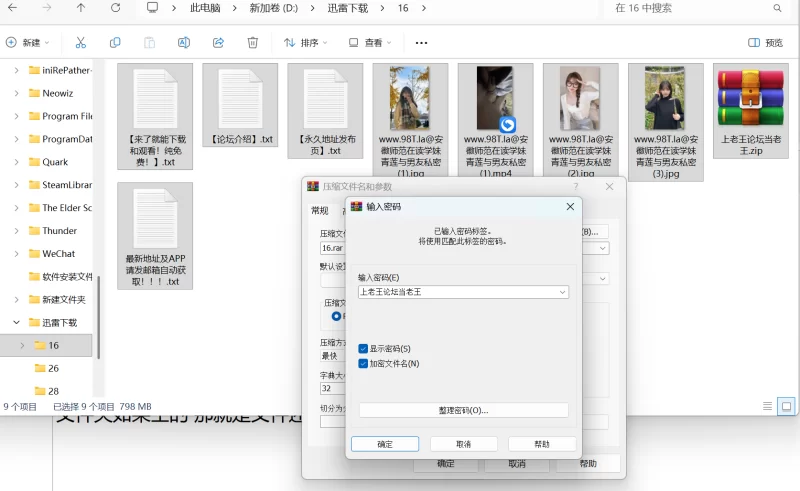Viewport: 800px width, 491px height.
Task: Click the Copy icon in toolbar
Action: (115, 43)
